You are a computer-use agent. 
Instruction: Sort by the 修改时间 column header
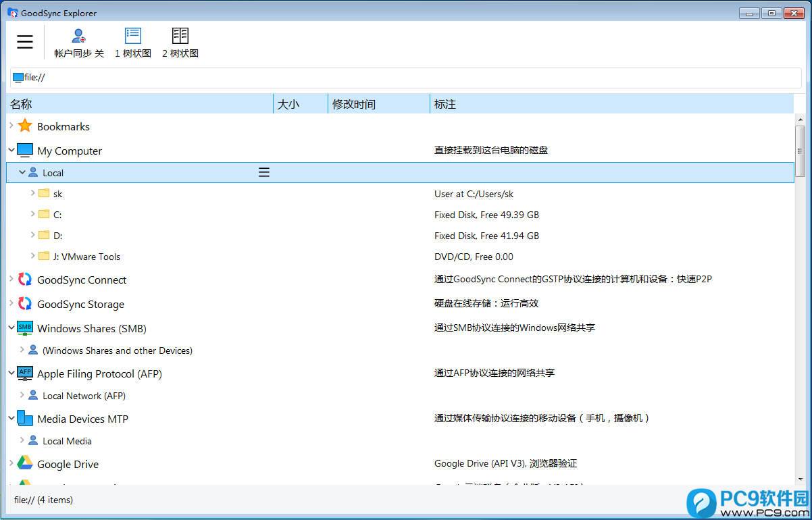pyautogui.click(x=379, y=104)
